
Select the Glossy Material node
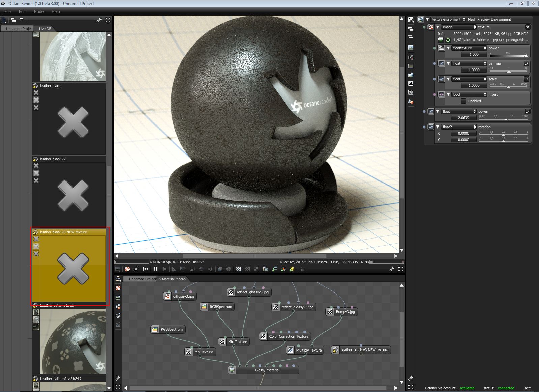[x=263, y=370]
